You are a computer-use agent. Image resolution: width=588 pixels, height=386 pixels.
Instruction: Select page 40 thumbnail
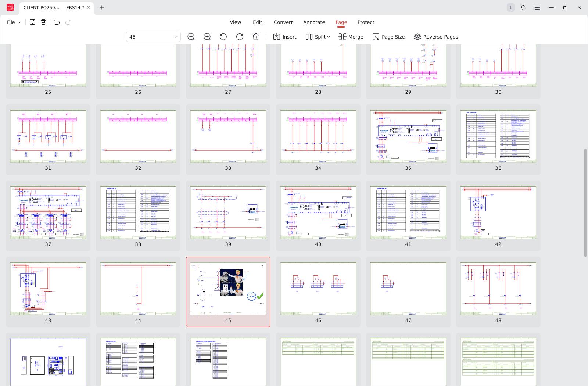tap(318, 212)
